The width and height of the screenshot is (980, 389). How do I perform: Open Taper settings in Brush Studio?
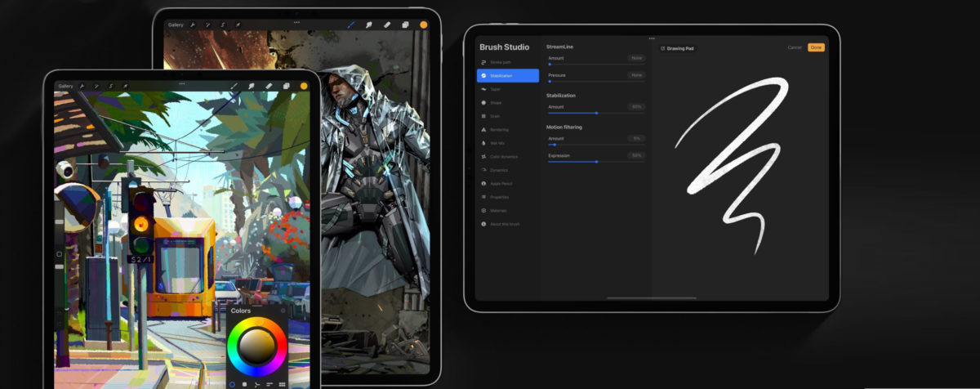[x=508, y=89]
